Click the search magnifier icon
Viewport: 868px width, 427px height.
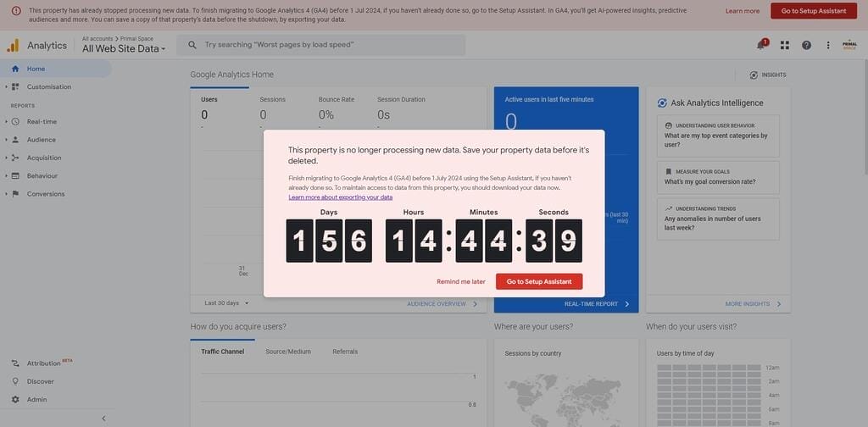pos(192,45)
